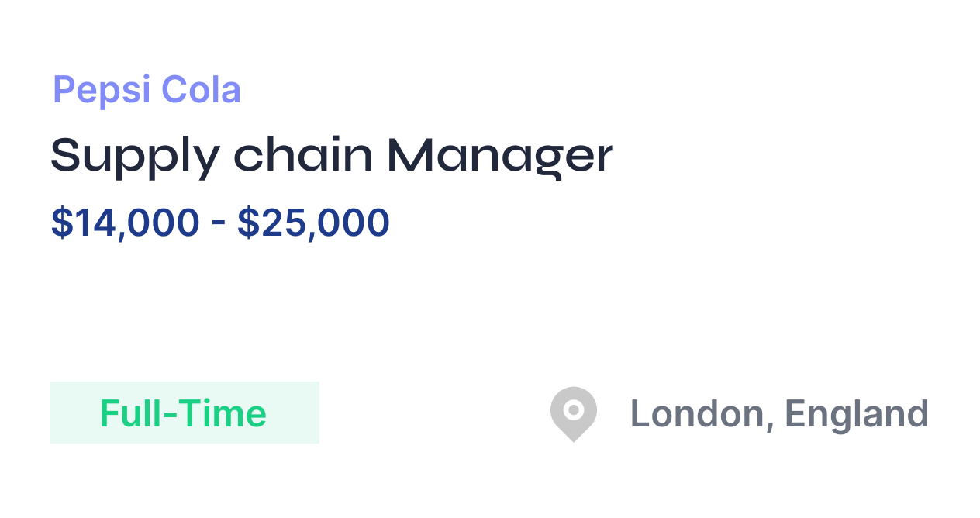Click the dash between the salary amounts

[219, 225]
